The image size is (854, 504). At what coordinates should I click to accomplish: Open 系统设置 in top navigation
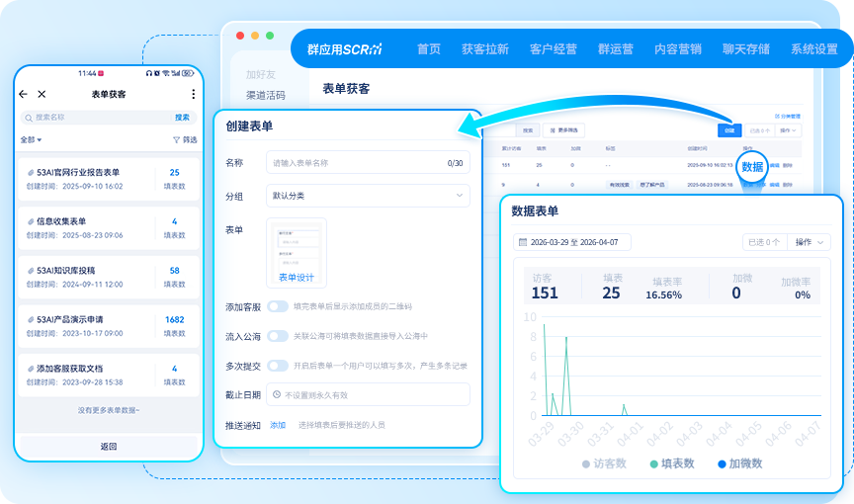[813, 49]
